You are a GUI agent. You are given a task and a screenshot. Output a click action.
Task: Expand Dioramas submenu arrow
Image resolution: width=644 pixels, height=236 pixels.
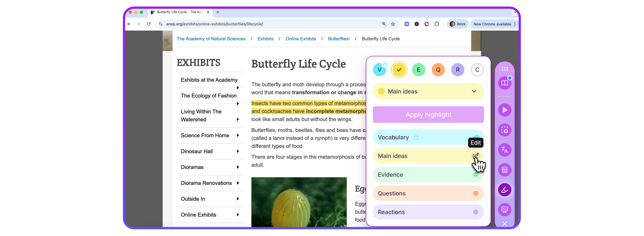click(238, 167)
